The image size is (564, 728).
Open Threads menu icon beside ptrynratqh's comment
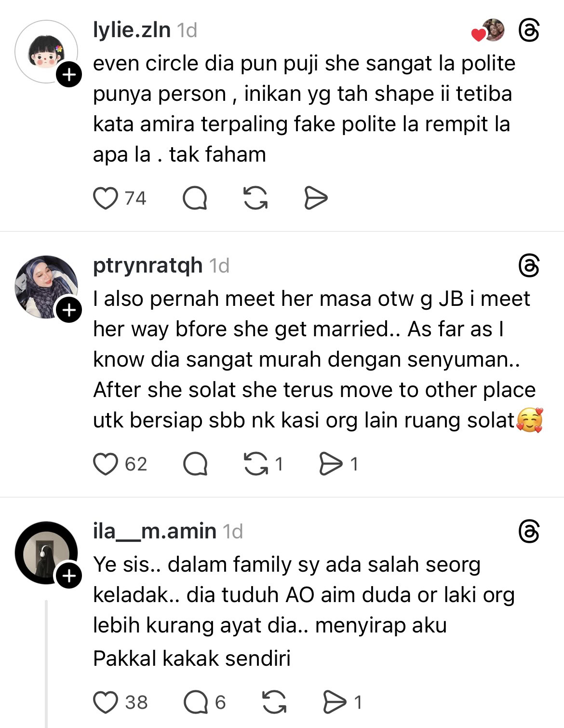click(529, 266)
